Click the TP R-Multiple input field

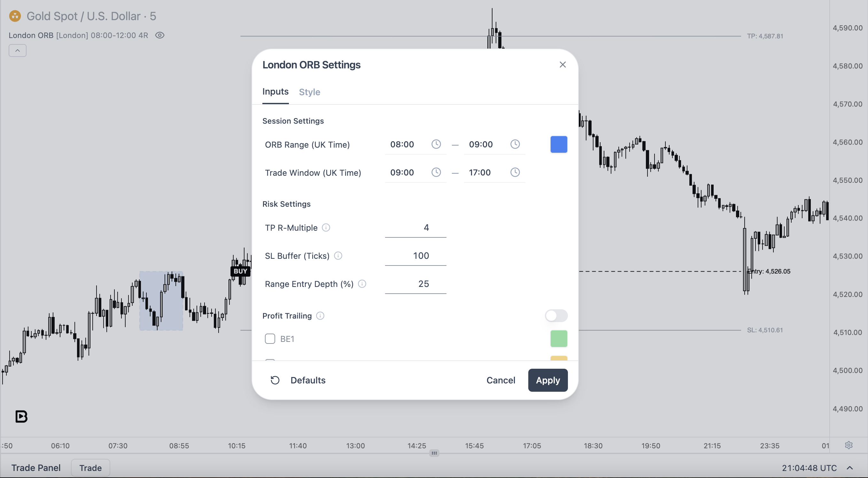point(415,228)
